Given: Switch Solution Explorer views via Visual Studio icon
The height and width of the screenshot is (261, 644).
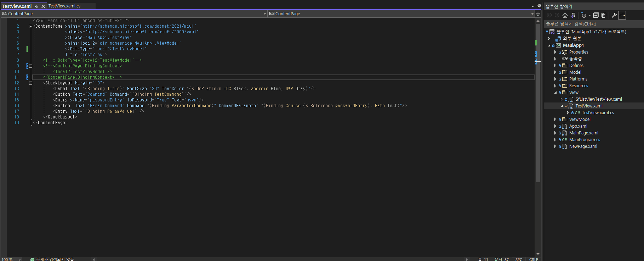Looking at the screenshot, I should [x=572, y=15].
